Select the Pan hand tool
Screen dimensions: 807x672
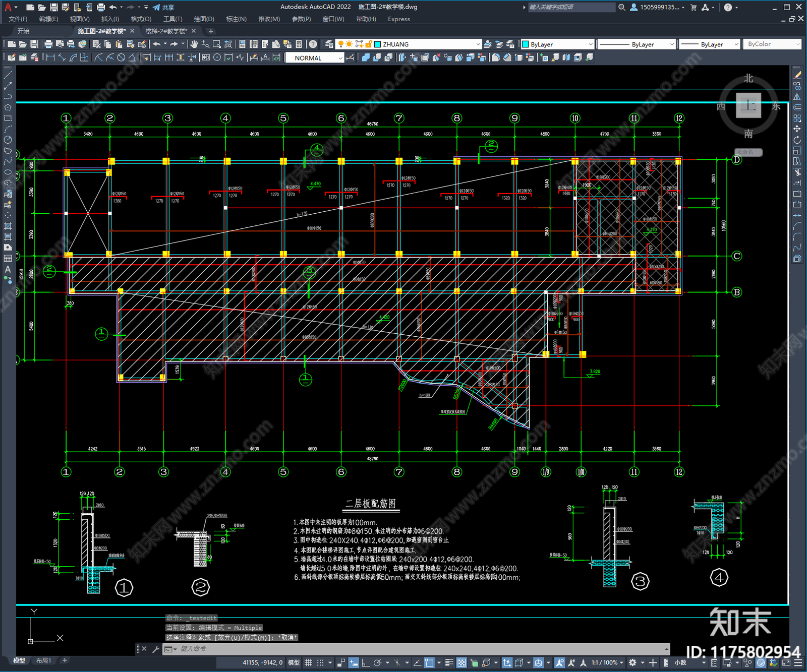[x=194, y=44]
